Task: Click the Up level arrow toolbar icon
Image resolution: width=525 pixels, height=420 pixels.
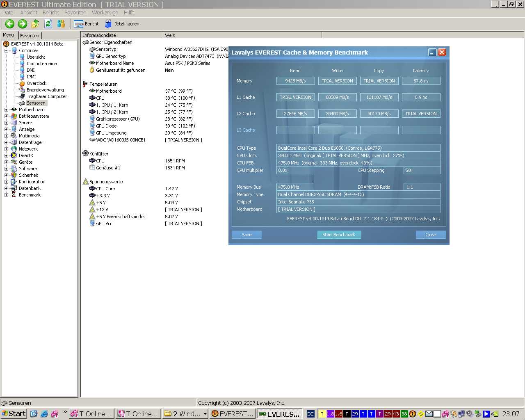Action: (x=35, y=24)
